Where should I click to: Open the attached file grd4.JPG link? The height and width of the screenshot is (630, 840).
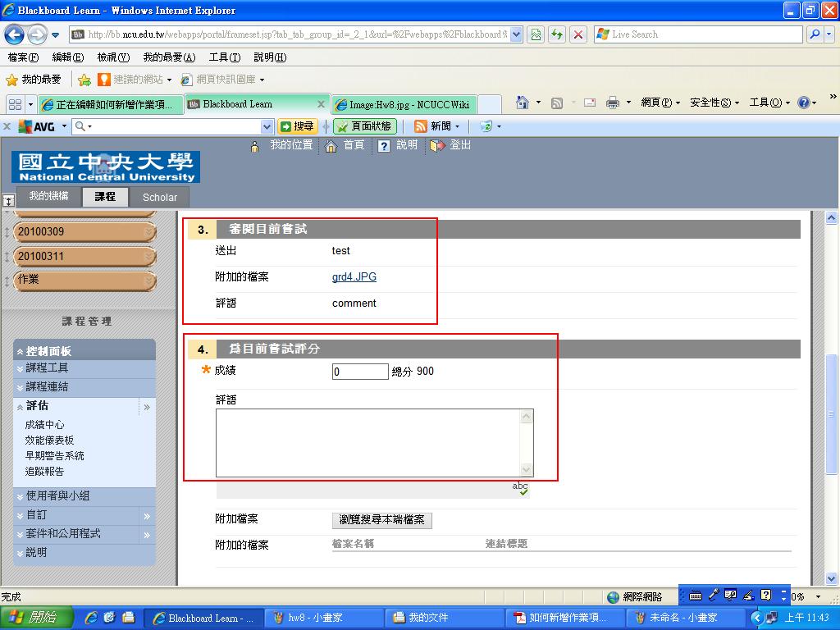354,277
